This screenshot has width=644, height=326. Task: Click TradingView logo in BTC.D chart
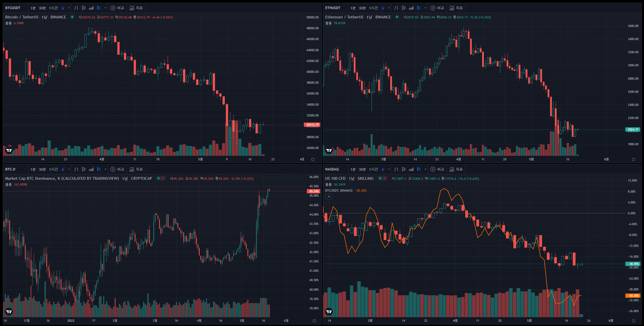click(x=9, y=312)
